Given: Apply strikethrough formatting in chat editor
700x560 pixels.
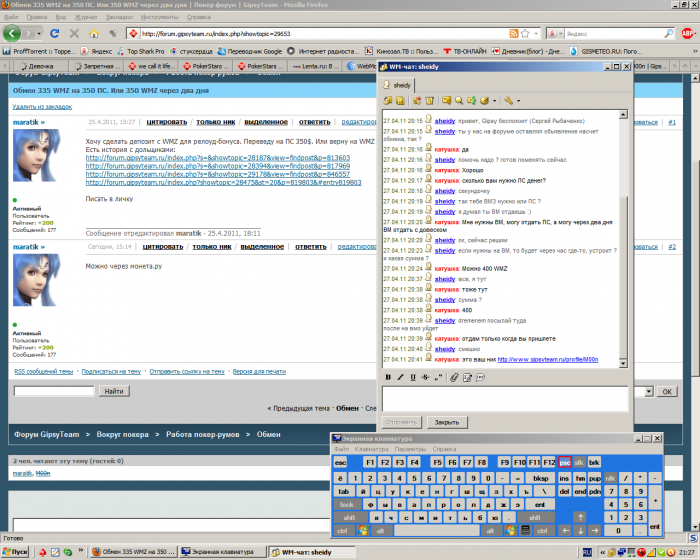Looking at the screenshot, I should [425, 377].
